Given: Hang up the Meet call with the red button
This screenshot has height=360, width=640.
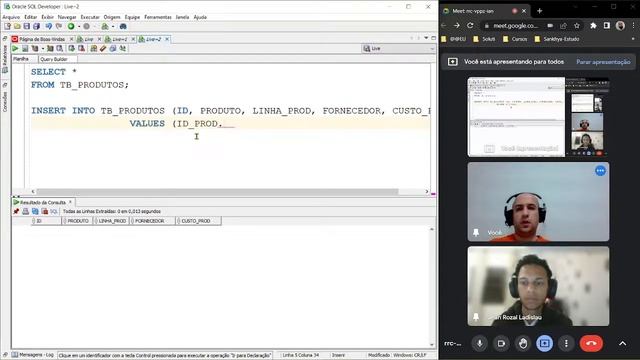Looking at the screenshot, I should tap(591, 344).
